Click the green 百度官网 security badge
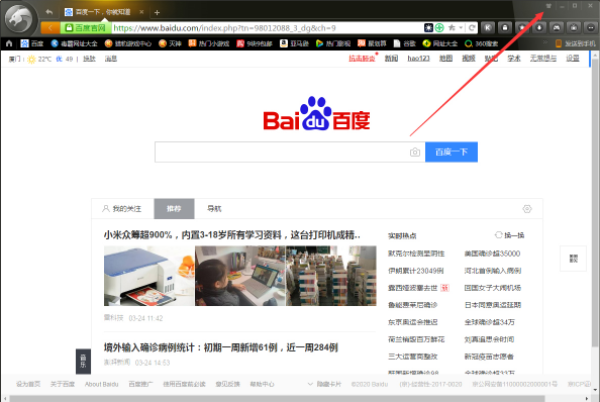 point(86,28)
